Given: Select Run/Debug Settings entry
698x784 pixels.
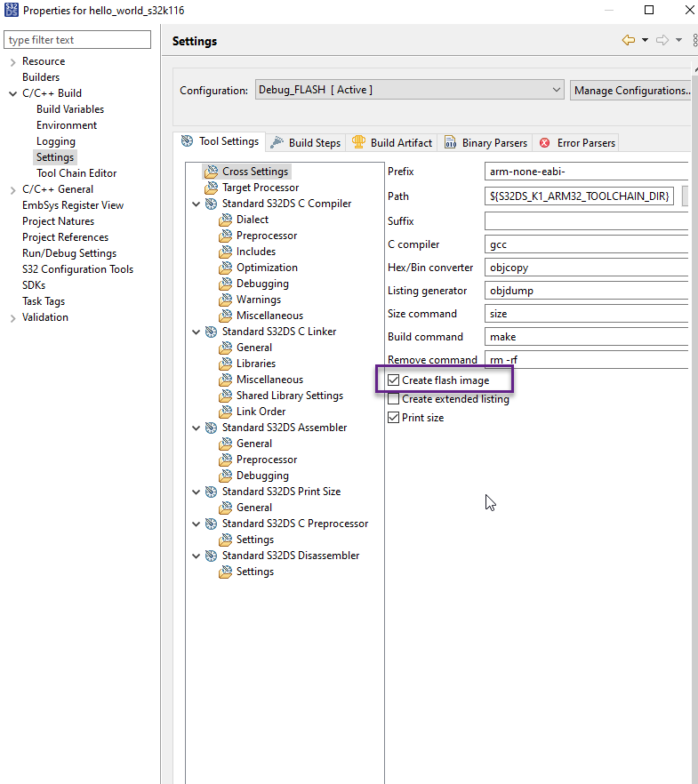Looking at the screenshot, I should click(69, 253).
